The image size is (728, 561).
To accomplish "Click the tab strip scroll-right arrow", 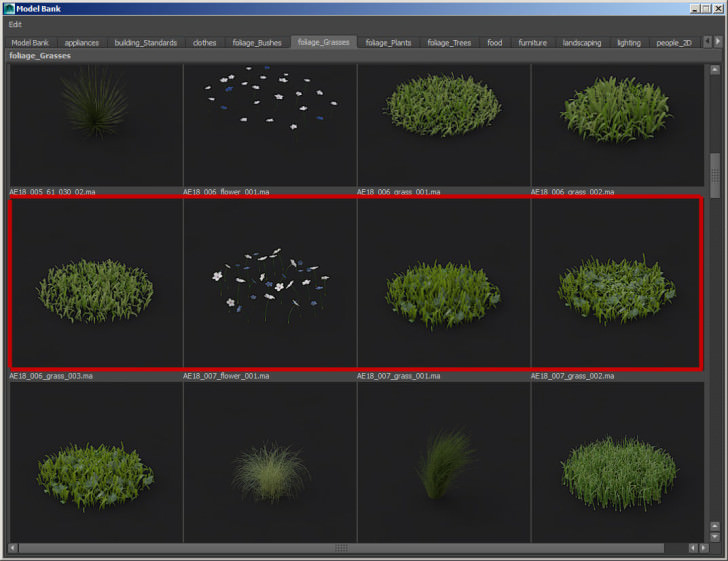I will pos(718,42).
